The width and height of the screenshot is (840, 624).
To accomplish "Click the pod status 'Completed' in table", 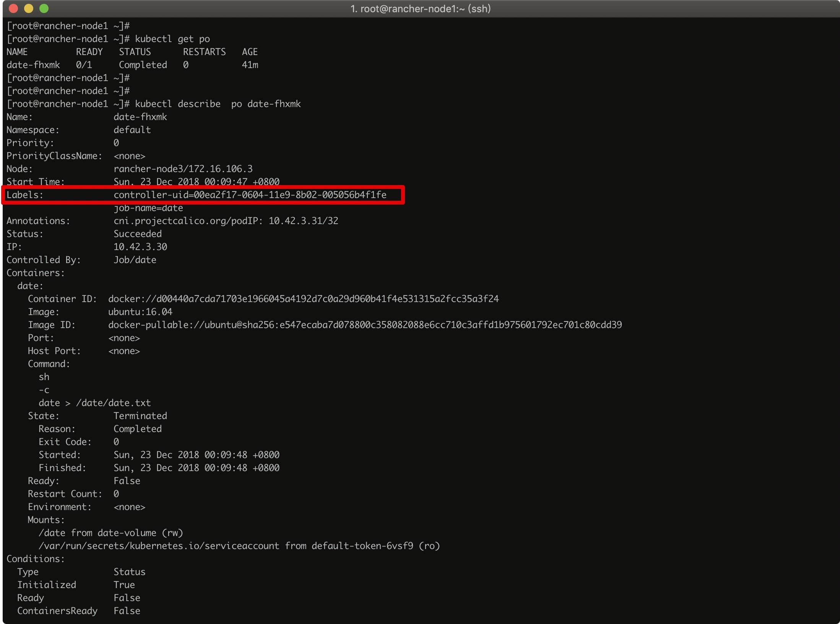I will 143,65.
